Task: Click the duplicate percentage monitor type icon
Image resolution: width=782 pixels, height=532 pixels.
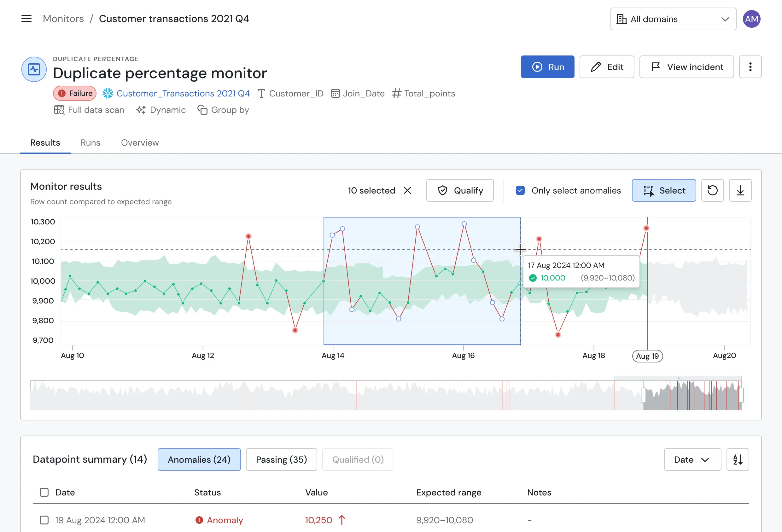Action: 34,69
